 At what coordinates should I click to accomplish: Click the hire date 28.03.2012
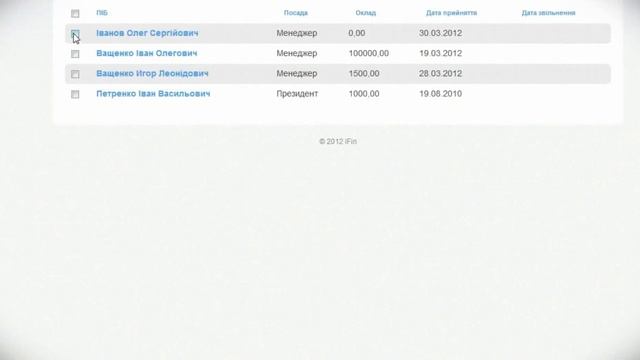pos(440,73)
